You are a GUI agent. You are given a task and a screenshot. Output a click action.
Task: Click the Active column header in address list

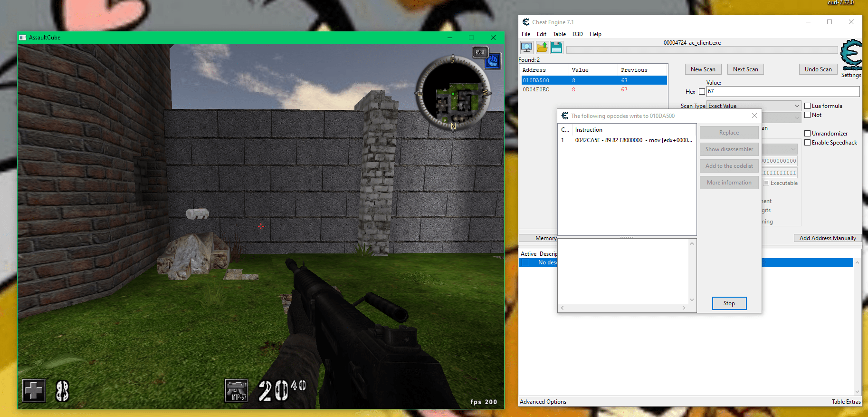[528, 254]
